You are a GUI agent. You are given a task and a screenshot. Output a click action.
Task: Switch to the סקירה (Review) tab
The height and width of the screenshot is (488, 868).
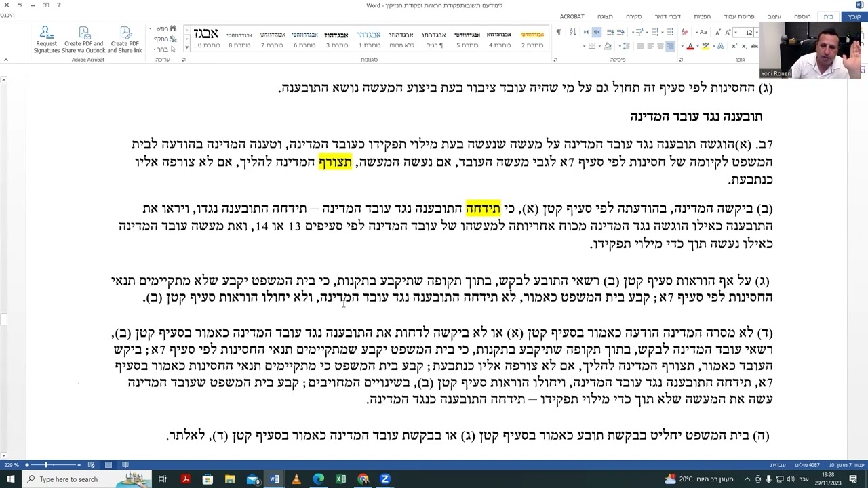pyautogui.click(x=633, y=16)
